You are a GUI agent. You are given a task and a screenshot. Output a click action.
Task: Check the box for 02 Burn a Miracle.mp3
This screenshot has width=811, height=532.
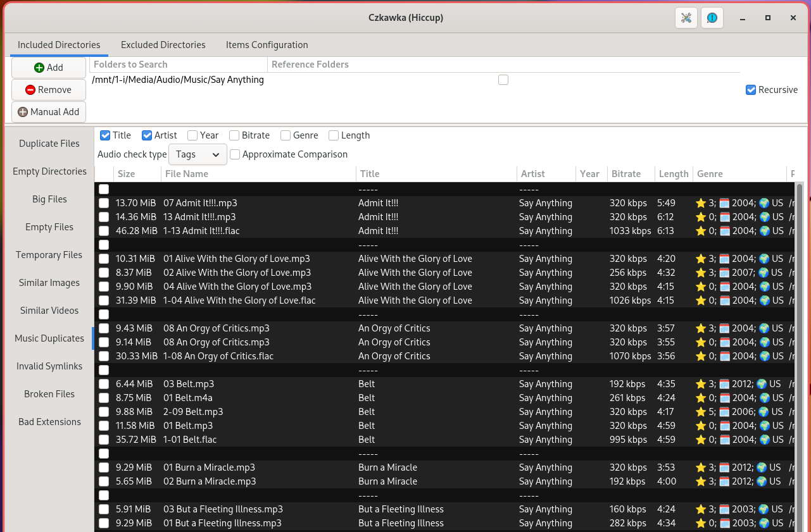(x=104, y=481)
